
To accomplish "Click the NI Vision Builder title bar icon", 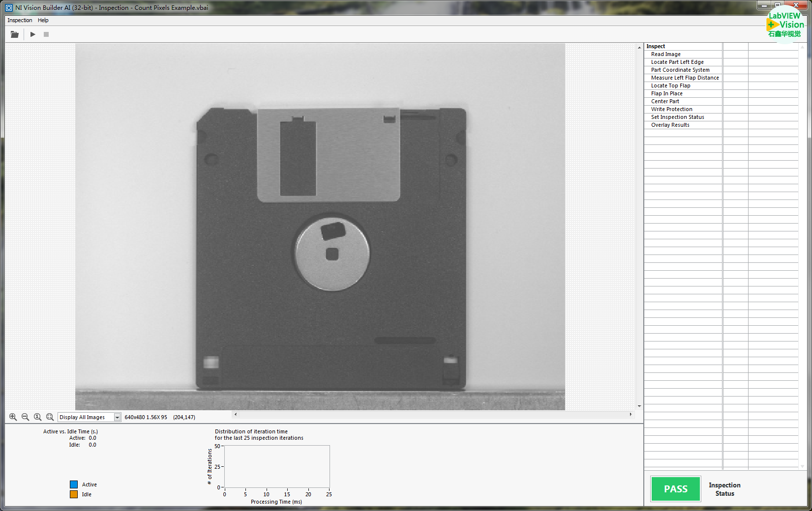I will 9,7.
